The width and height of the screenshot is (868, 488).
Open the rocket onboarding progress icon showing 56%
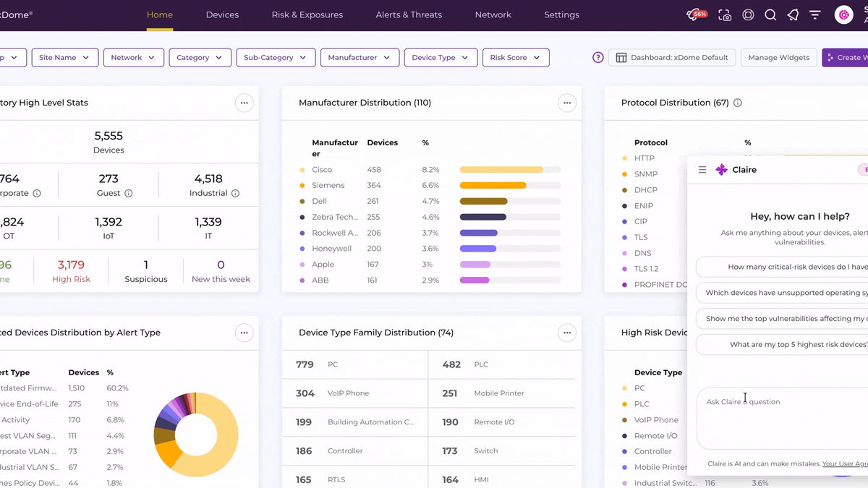[696, 15]
